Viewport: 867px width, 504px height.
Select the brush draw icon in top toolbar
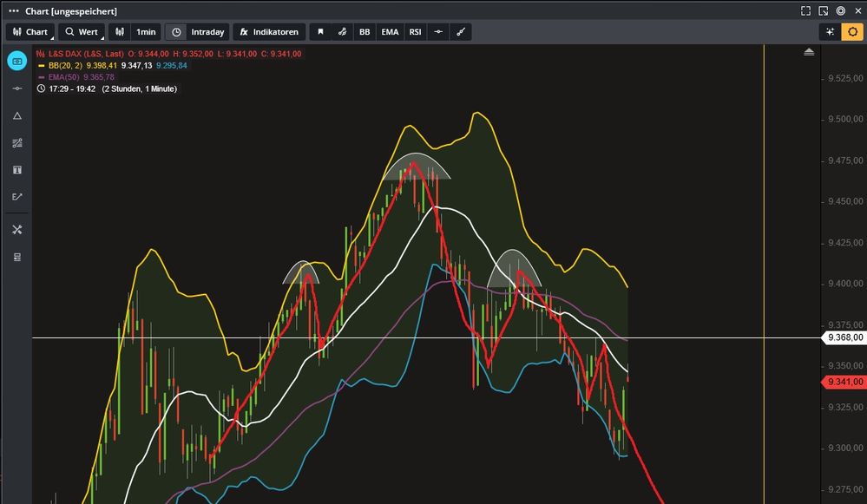coord(462,32)
